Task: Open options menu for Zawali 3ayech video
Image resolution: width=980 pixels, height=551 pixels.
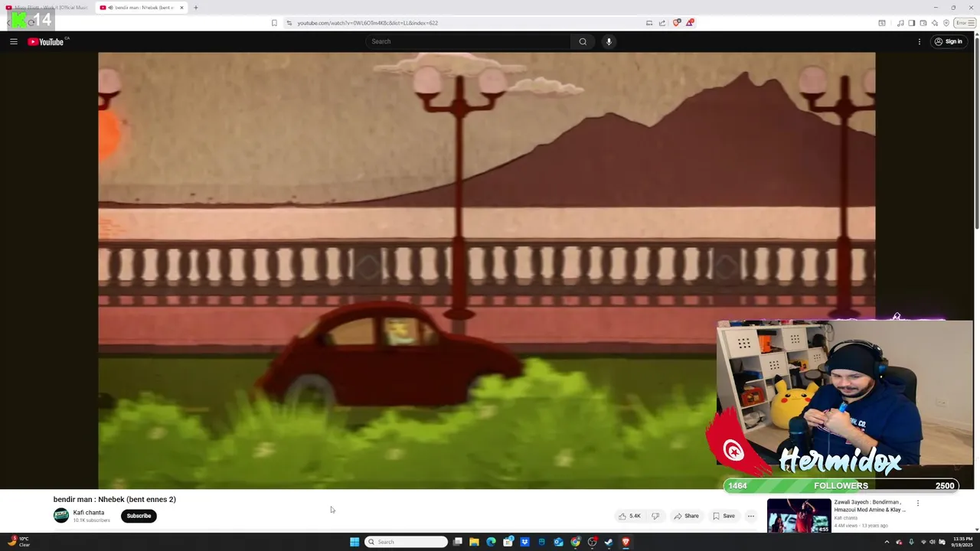Action: (x=918, y=504)
